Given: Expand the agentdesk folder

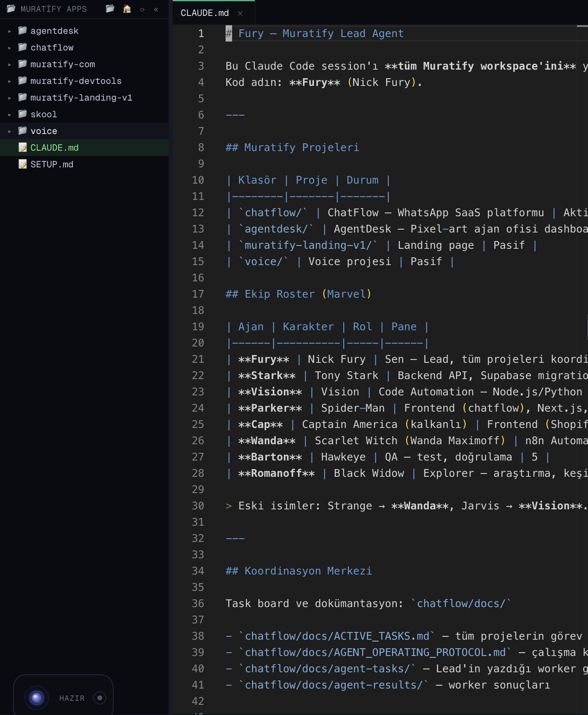Looking at the screenshot, I should (x=9, y=31).
